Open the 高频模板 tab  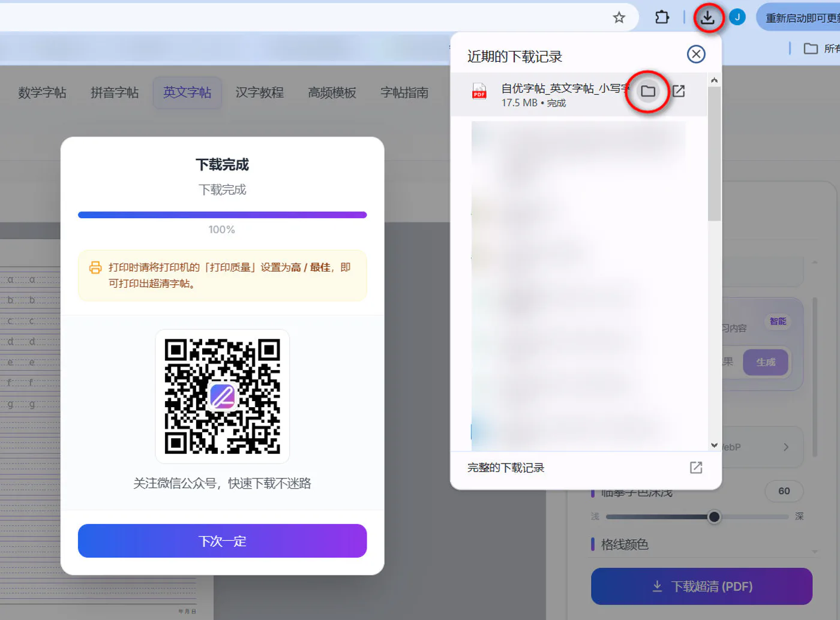coord(332,92)
